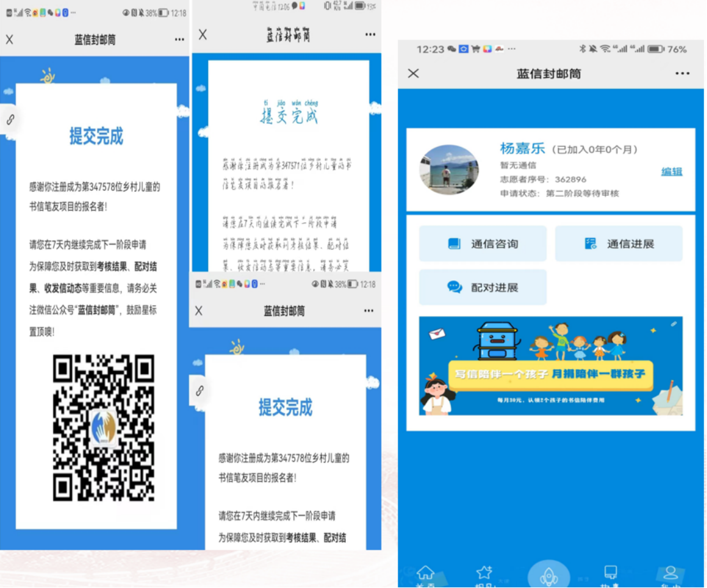Select 请您在7天内继续完成下一阶段申请 in the left screenshot
The height and width of the screenshot is (588, 707).
tap(88, 245)
